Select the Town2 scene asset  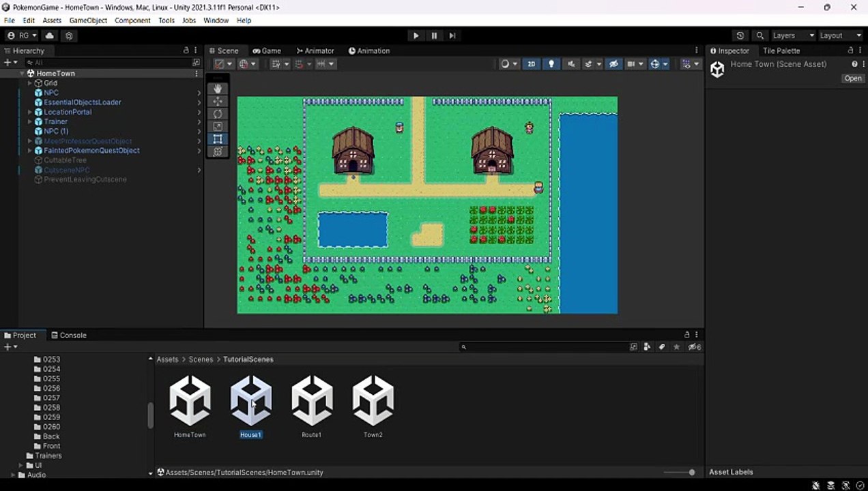373,406
